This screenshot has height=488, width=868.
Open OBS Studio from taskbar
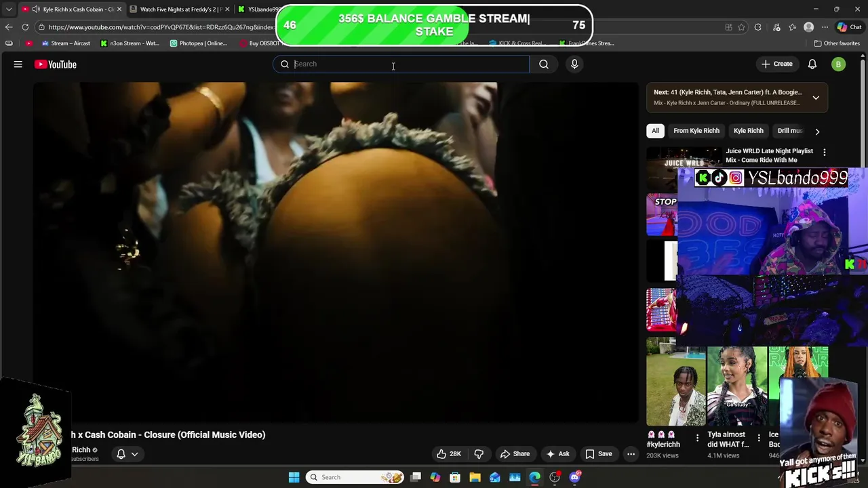(x=555, y=477)
